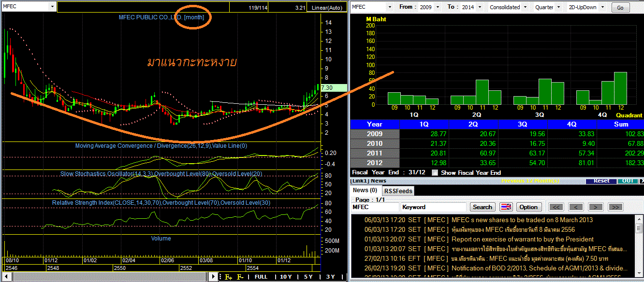Click the 1Q column header
This screenshot has width=644, height=282.
[x=424, y=124]
